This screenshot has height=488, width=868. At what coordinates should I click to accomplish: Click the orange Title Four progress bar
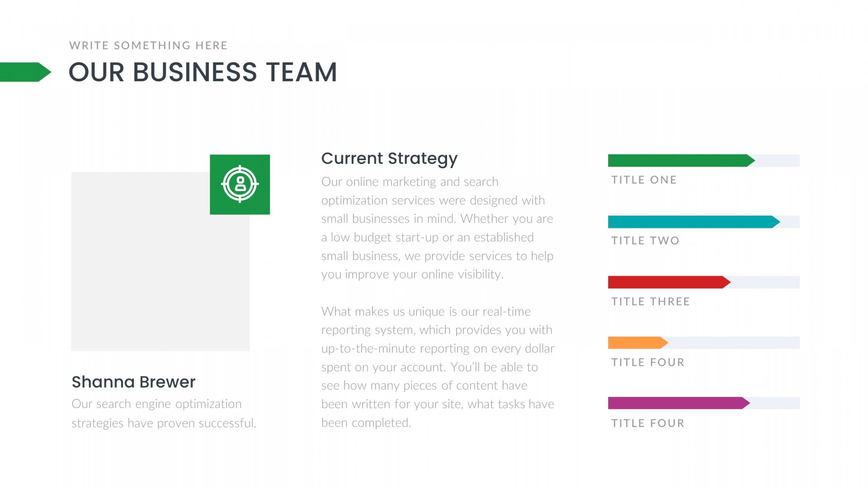click(638, 343)
